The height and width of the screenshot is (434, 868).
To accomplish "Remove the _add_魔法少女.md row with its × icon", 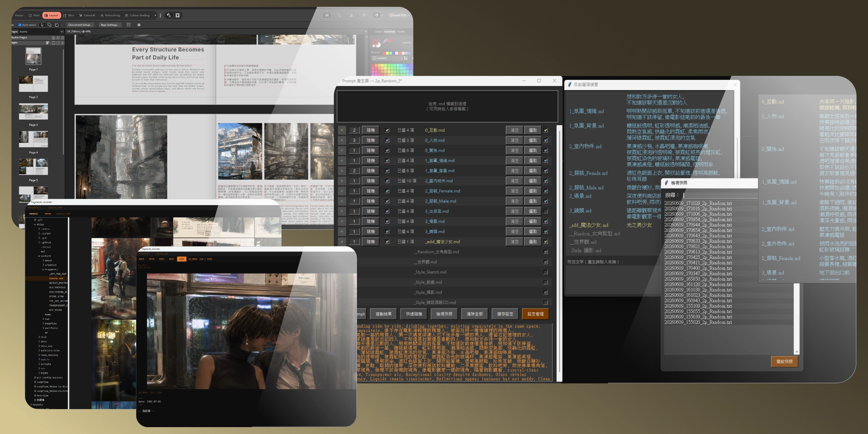I will tap(342, 242).
